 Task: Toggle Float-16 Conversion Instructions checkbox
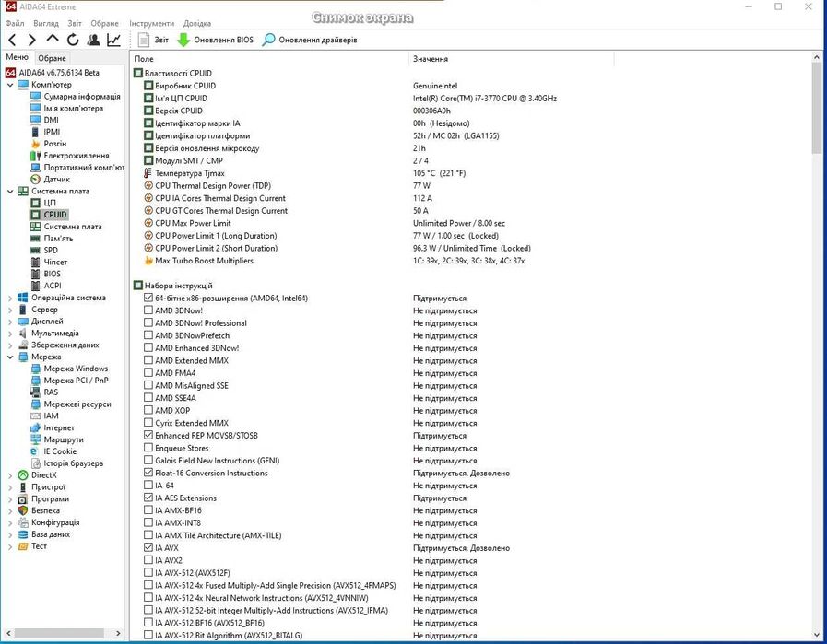[148, 473]
